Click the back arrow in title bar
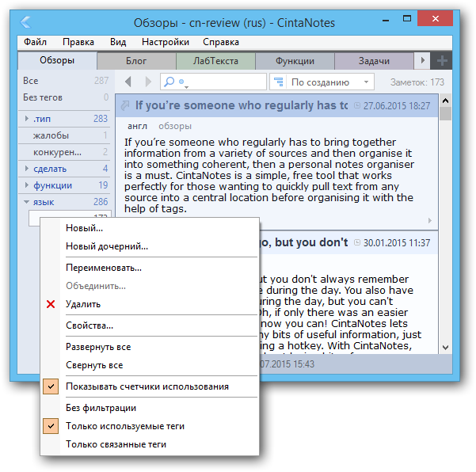 pyautogui.click(x=25, y=22)
